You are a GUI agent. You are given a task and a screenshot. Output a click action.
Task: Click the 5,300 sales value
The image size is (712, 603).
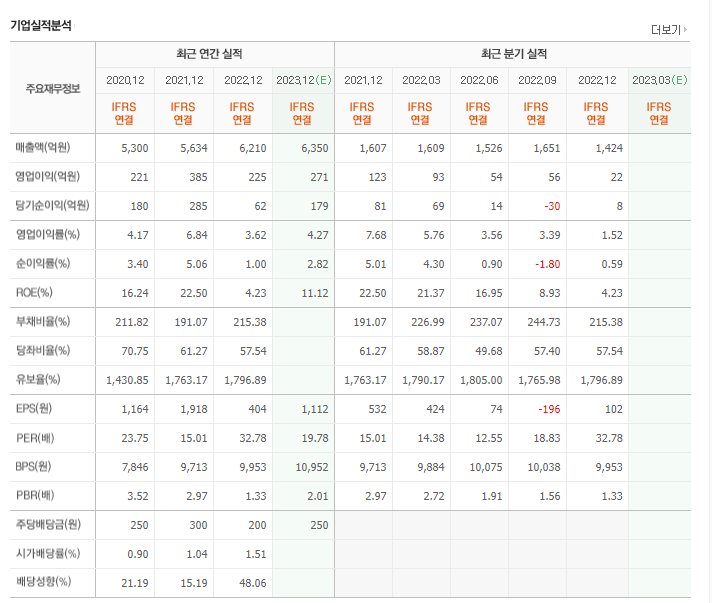[x=135, y=148]
